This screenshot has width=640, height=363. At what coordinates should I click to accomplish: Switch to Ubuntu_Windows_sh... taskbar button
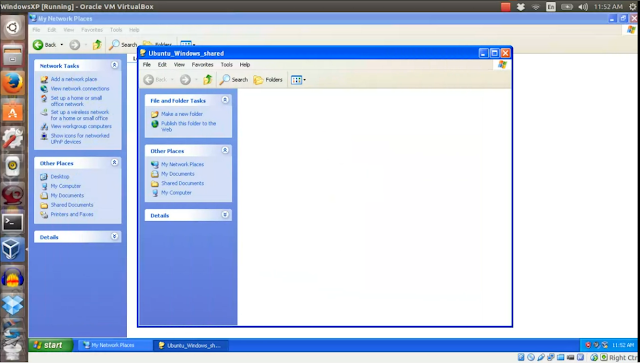[x=191, y=345]
